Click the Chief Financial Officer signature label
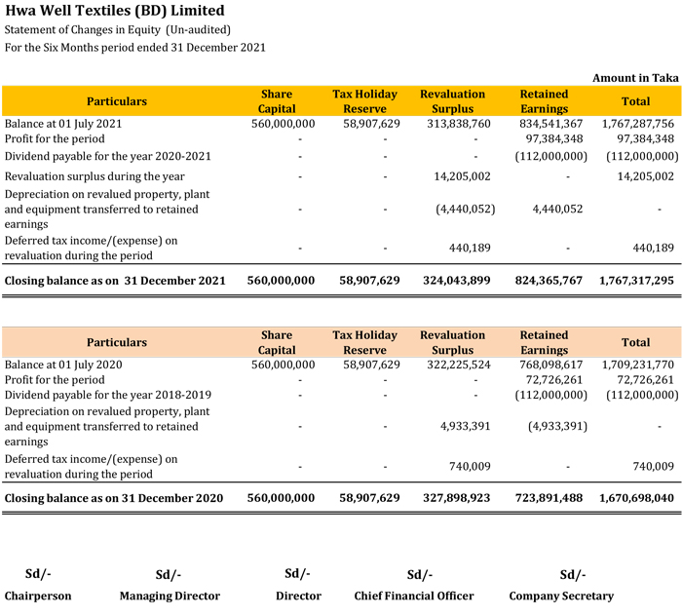 click(414, 596)
